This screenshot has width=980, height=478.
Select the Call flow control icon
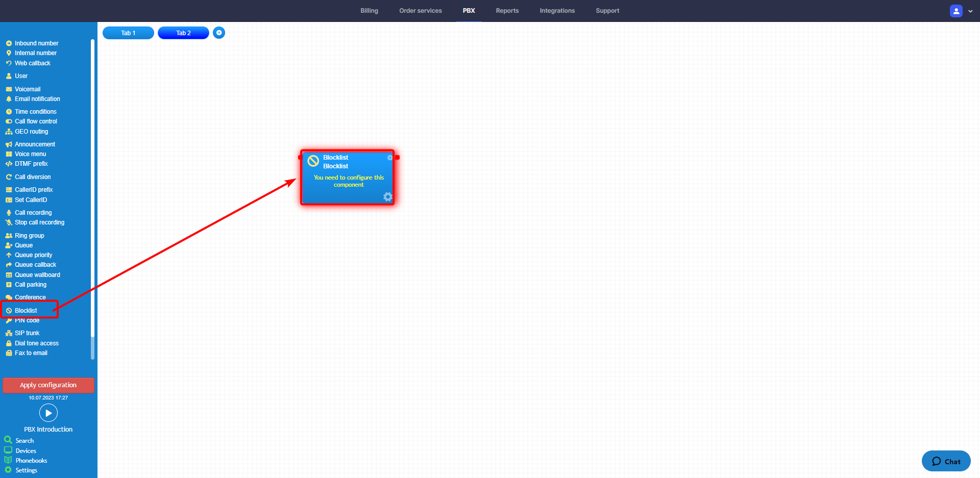coord(9,121)
